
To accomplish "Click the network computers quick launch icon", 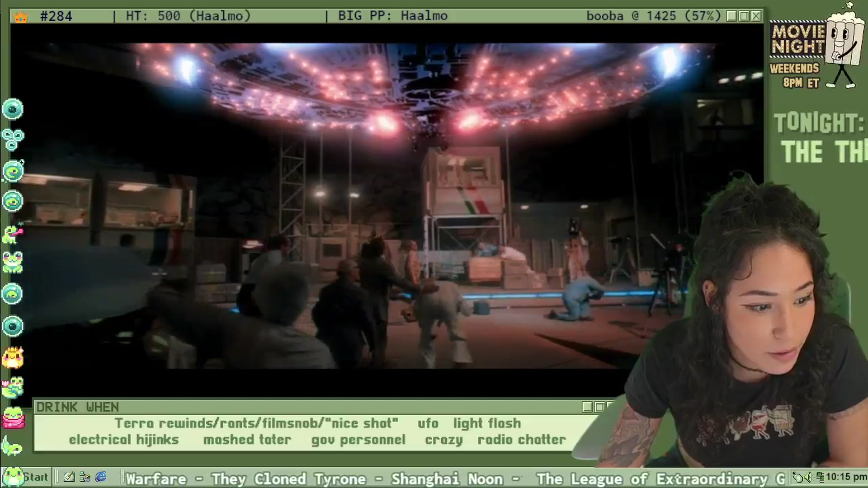I will 85,477.
